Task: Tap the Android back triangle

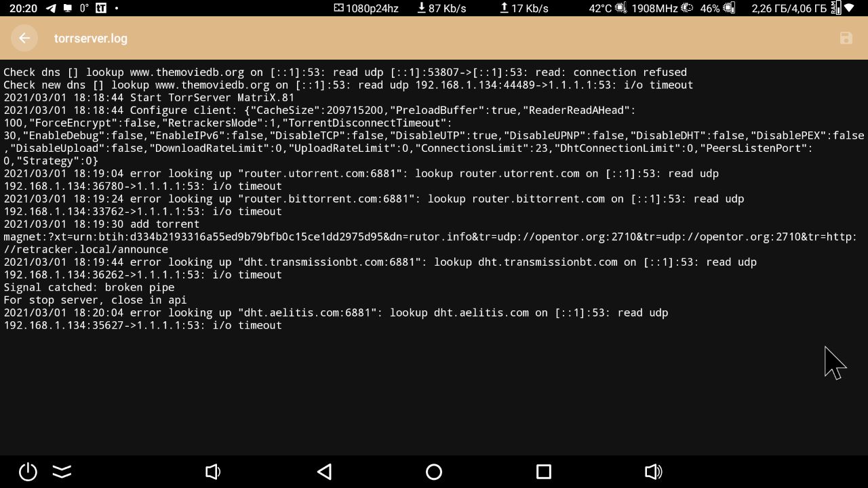Action: click(325, 472)
